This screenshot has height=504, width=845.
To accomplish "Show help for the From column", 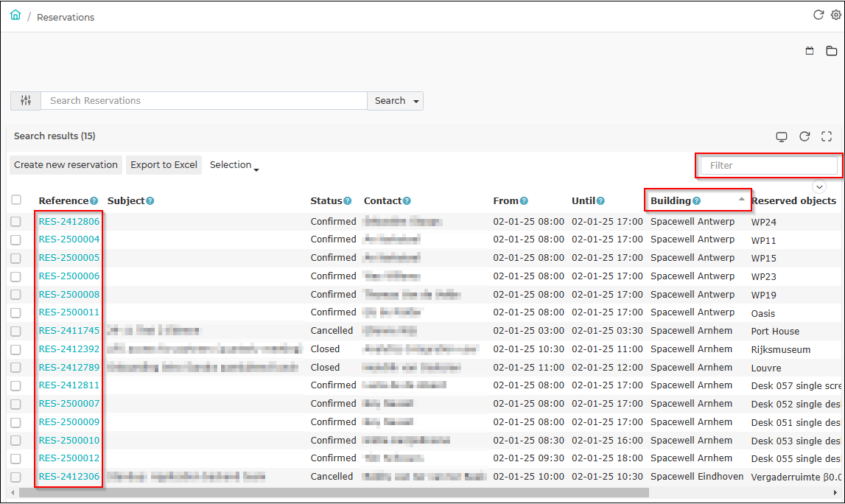I will pos(524,201).
